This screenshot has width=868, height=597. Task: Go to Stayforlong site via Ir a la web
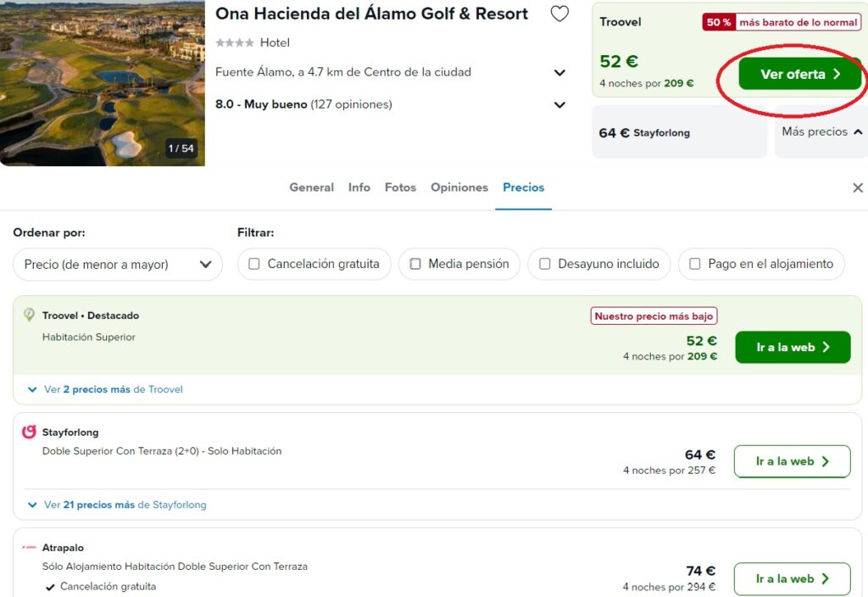point(793,461)
